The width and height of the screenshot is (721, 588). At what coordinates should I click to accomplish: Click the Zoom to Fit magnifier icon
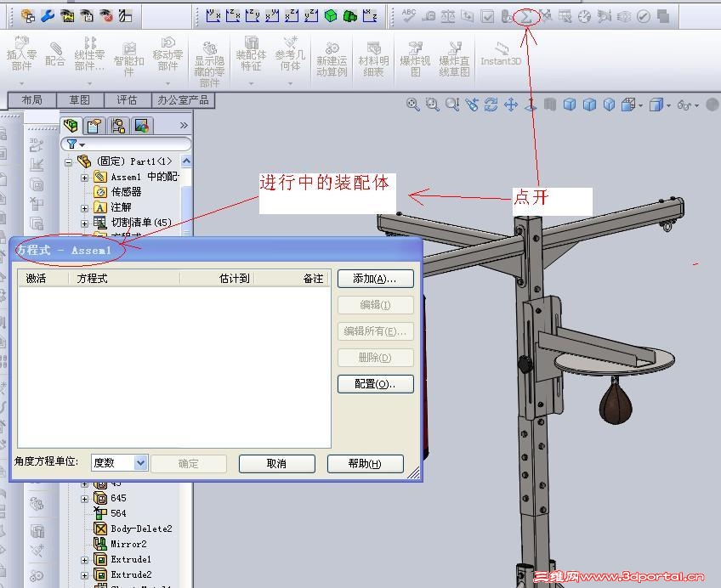point(413,105)
